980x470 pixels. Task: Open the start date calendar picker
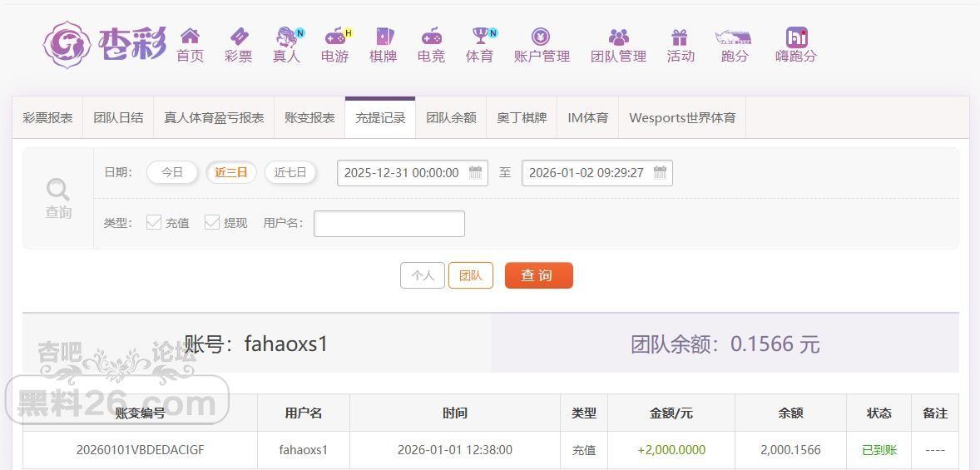[x=475, y=173]
